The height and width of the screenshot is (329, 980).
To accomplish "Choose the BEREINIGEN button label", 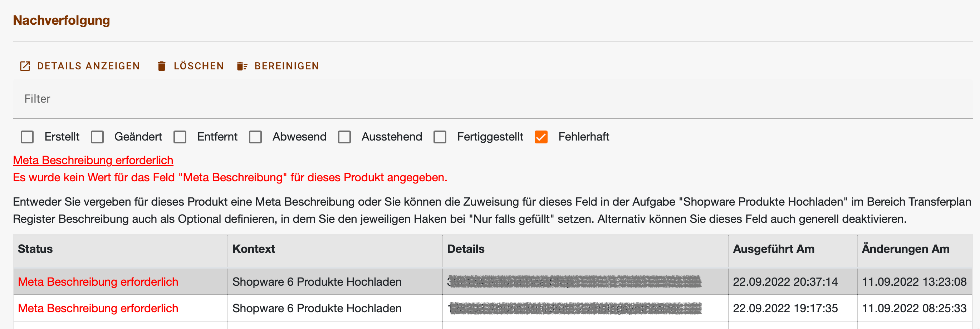I will coord(286,66).
